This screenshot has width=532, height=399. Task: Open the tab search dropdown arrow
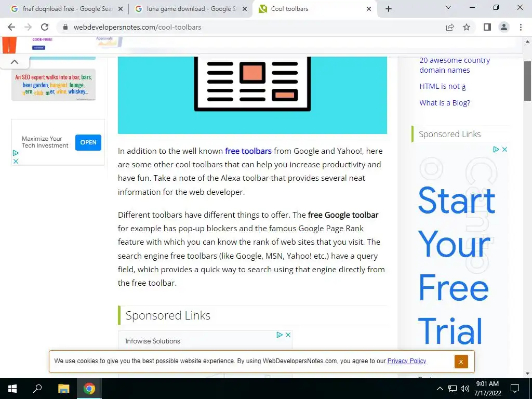pyautogui.click(x=448, y=7)
